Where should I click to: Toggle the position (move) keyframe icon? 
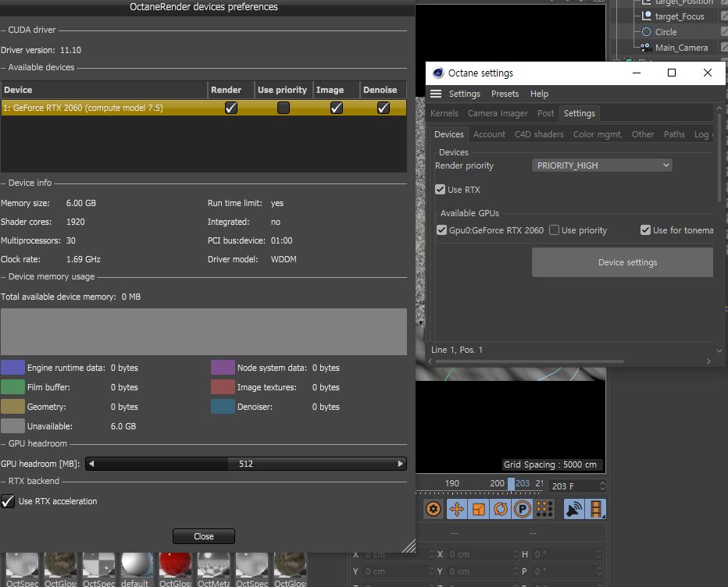(457, 509)
